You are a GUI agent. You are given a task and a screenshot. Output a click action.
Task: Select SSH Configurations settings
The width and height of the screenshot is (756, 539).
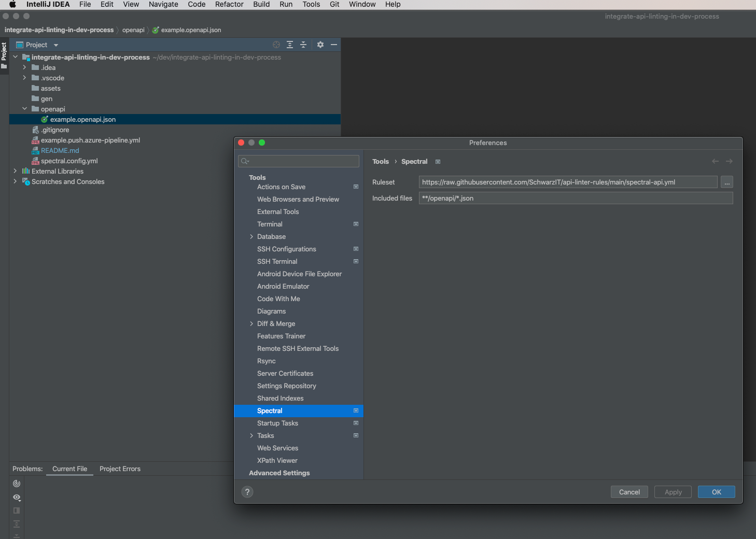[x=287, y=249]
